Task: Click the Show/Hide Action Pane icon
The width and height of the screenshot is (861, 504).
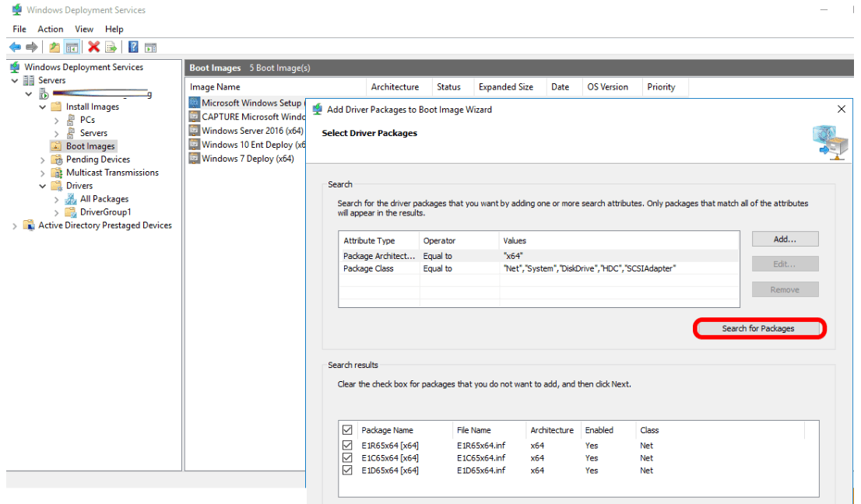Action: coord(150,47)
